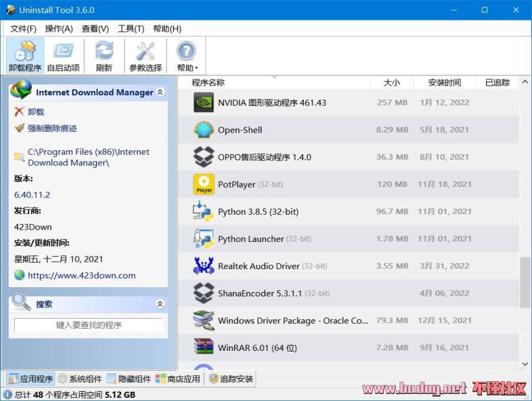Open the 帮助(H) menu
Viewport: 532px width, 401px height.
point(167,29)
